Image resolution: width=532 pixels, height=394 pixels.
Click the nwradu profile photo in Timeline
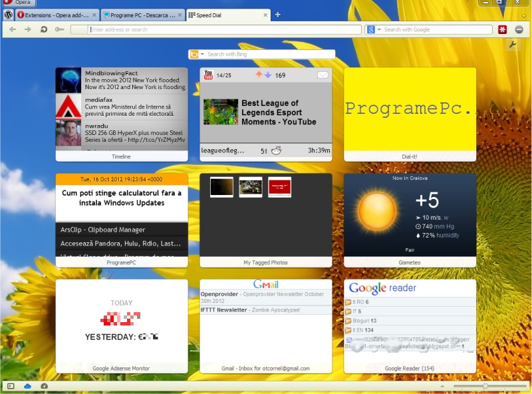coord(68,133)
